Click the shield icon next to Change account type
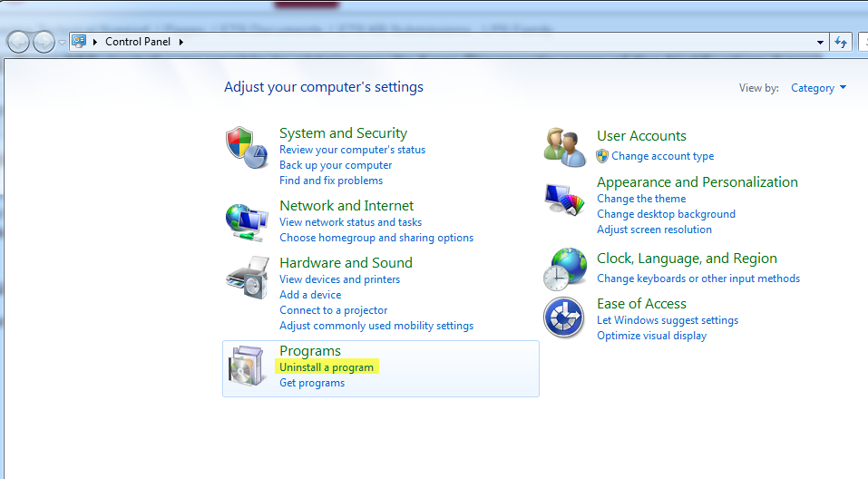868x479 pixels. pyautogui.click(x=602, y=156)
